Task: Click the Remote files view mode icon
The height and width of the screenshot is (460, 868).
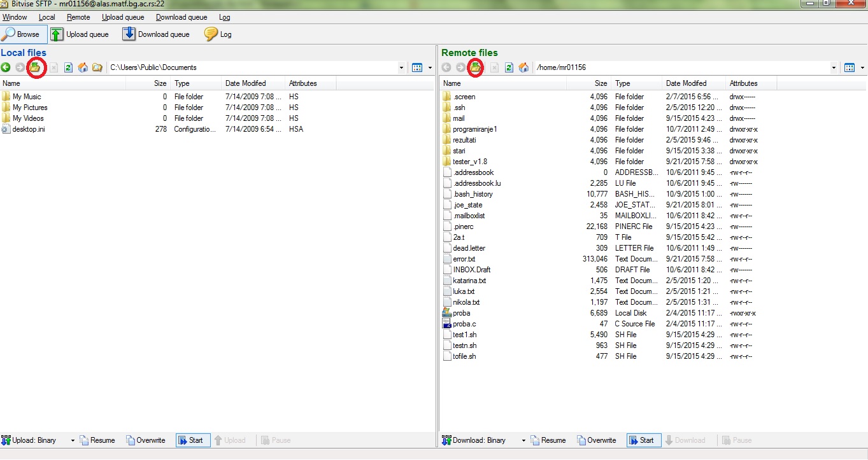Action: click(x=850, y=67)
